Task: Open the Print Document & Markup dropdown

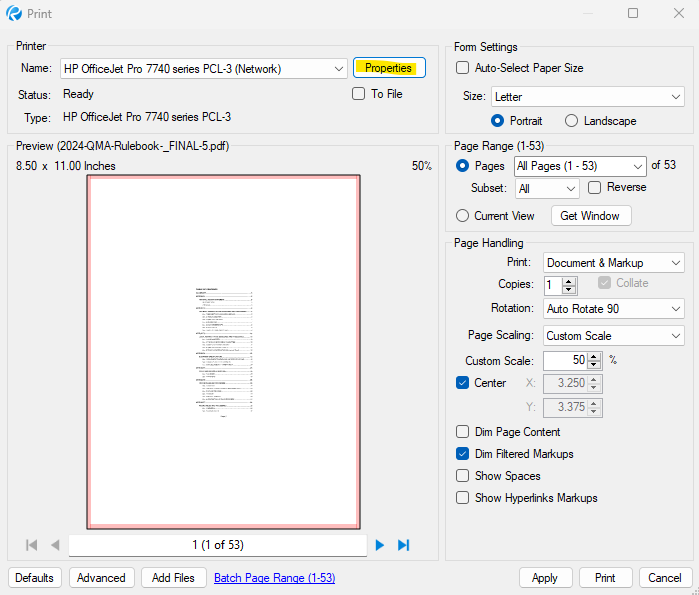Action: (x=613, y=263)
